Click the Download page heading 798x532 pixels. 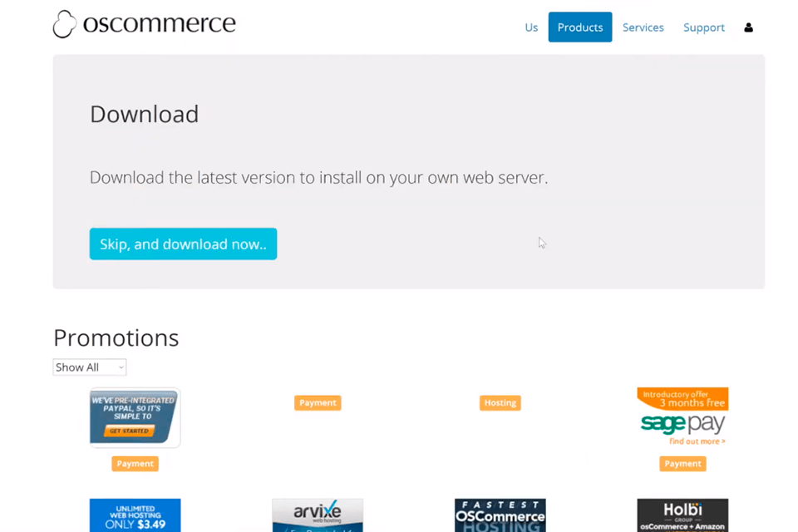tap(144, 114)
